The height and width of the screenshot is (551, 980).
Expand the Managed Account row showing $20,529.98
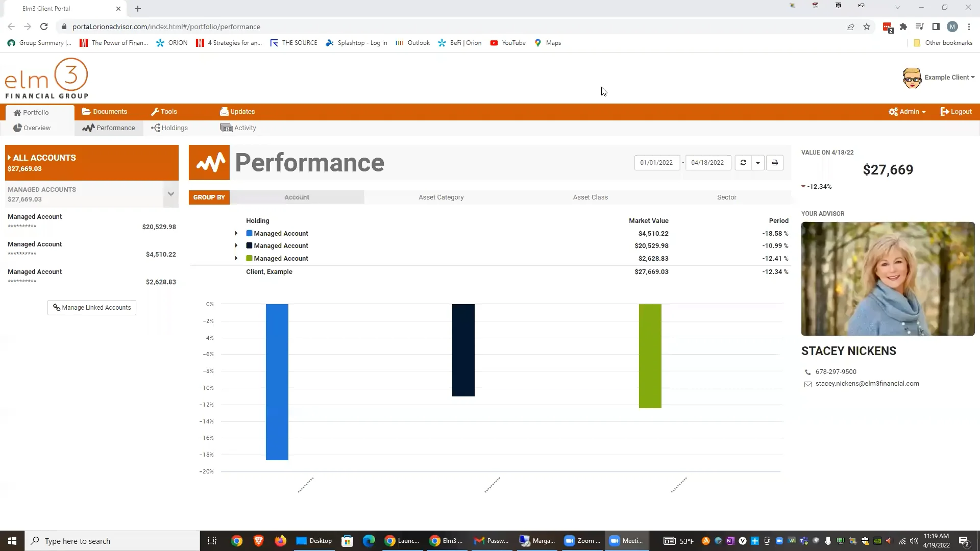236,246
